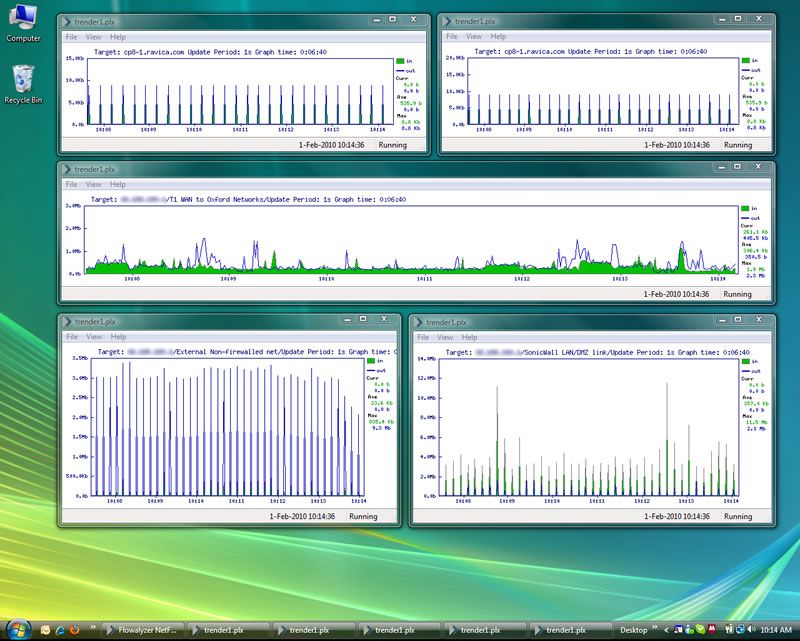Screen dimensions: 800x641
Task: Open View menu in External Non-Firewalled window
Action: coord(94,337)
